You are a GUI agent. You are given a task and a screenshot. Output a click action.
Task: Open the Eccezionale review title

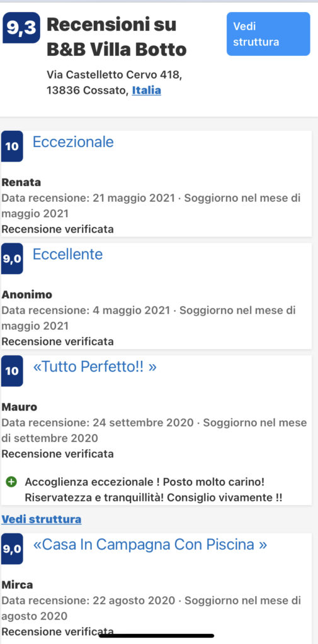tap(73, 142)
